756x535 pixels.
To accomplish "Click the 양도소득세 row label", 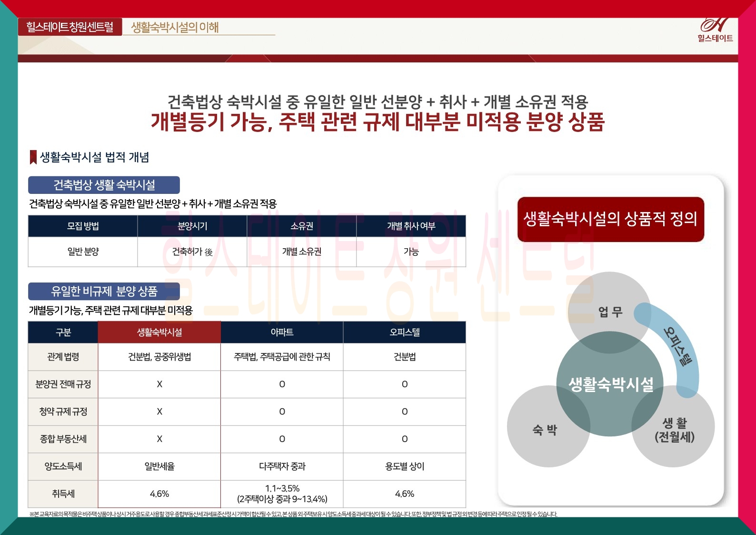I will (x=63, y=466).
